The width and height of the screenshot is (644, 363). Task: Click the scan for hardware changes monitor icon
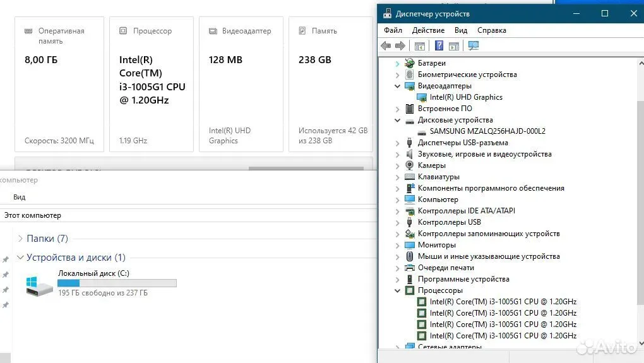pyautogui.click(x=473, y=45)
